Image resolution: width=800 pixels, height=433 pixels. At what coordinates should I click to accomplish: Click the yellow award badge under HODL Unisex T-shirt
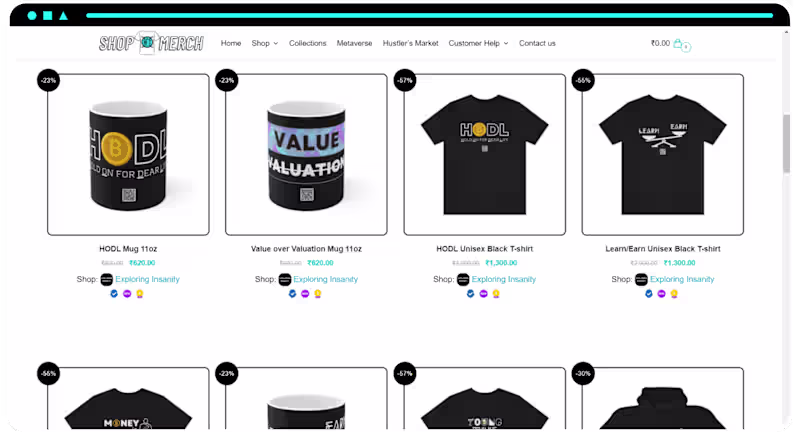(496, 294)
